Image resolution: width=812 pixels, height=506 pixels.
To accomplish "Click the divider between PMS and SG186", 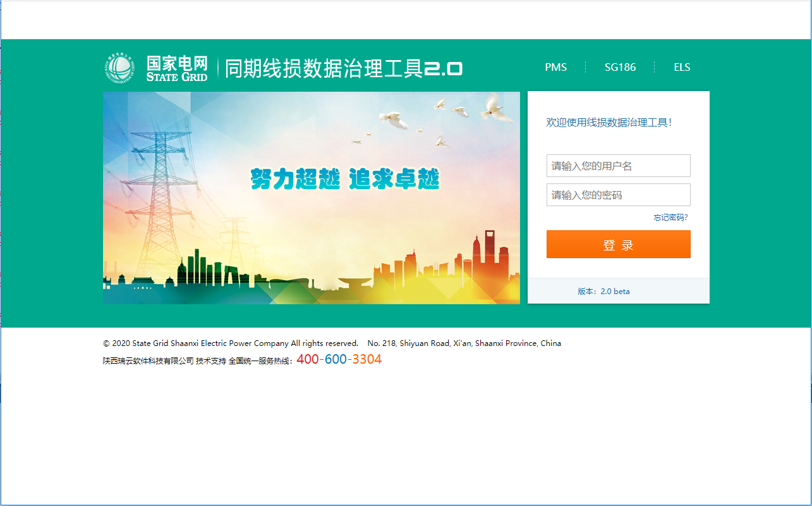I will tap(586, 67).
